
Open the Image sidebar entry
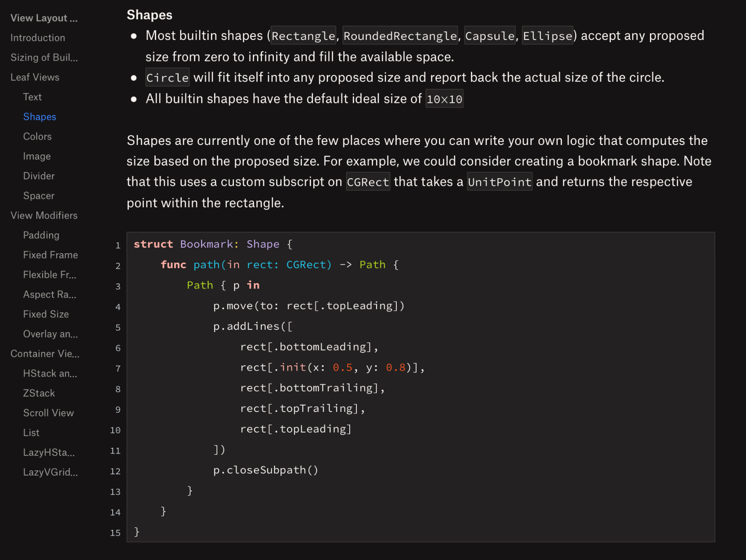tap(37, 156)
